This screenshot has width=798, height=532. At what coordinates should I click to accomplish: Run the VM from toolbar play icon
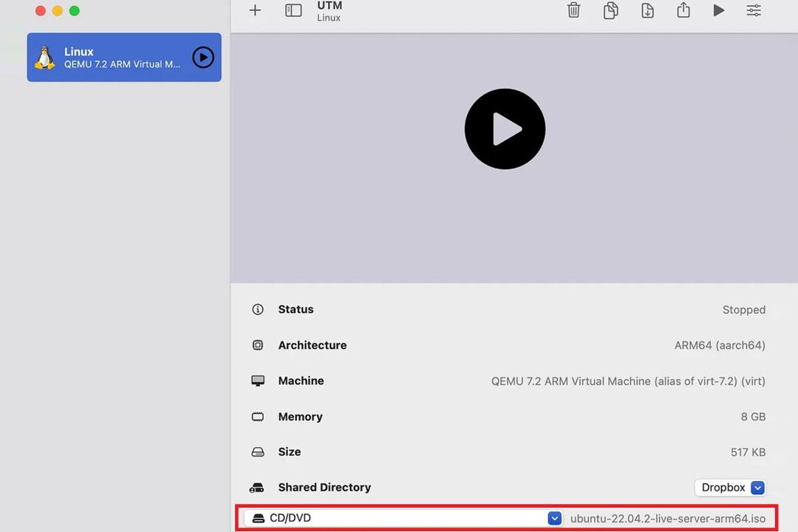tap(719, 10)
